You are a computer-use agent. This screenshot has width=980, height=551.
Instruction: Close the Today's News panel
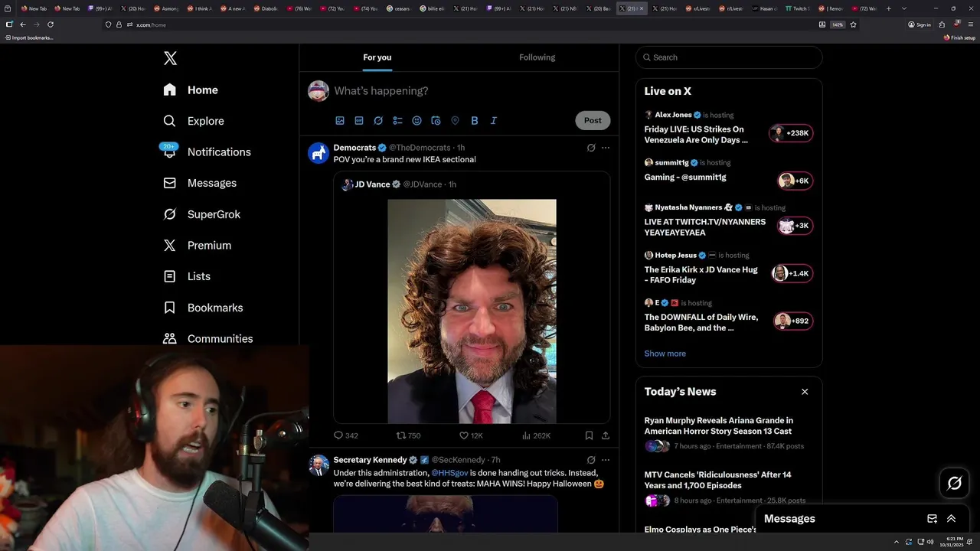(x=805, y=392)
